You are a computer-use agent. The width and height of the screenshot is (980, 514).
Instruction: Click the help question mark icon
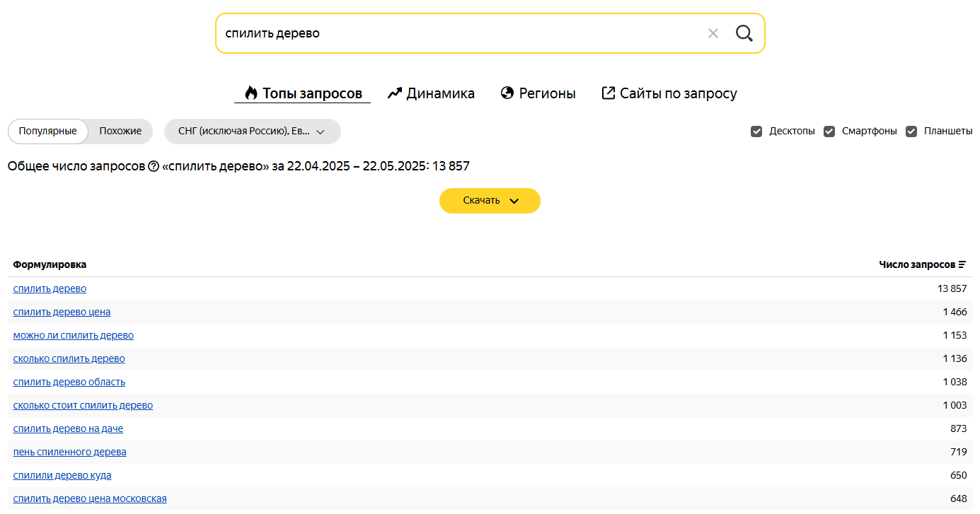tap(154, 166)
